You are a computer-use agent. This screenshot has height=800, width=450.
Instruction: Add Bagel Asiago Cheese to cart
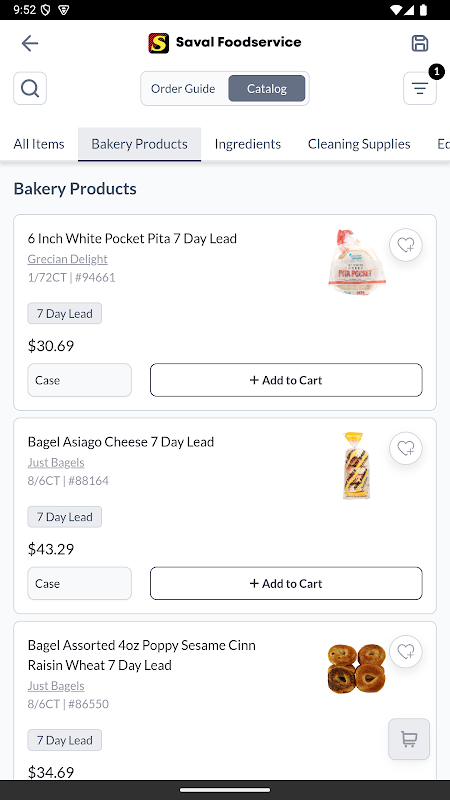[286, 583]
